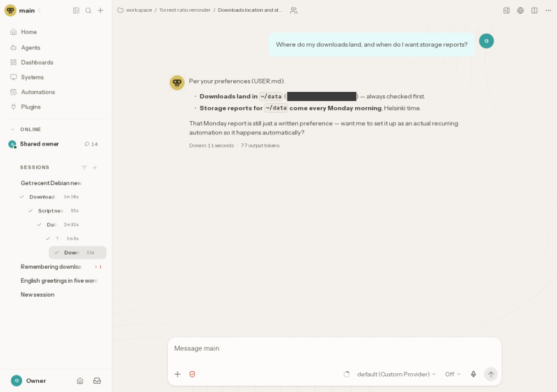Select the Shared owner entry
This screenshot has height=392, width=557.
click(39, 144)
